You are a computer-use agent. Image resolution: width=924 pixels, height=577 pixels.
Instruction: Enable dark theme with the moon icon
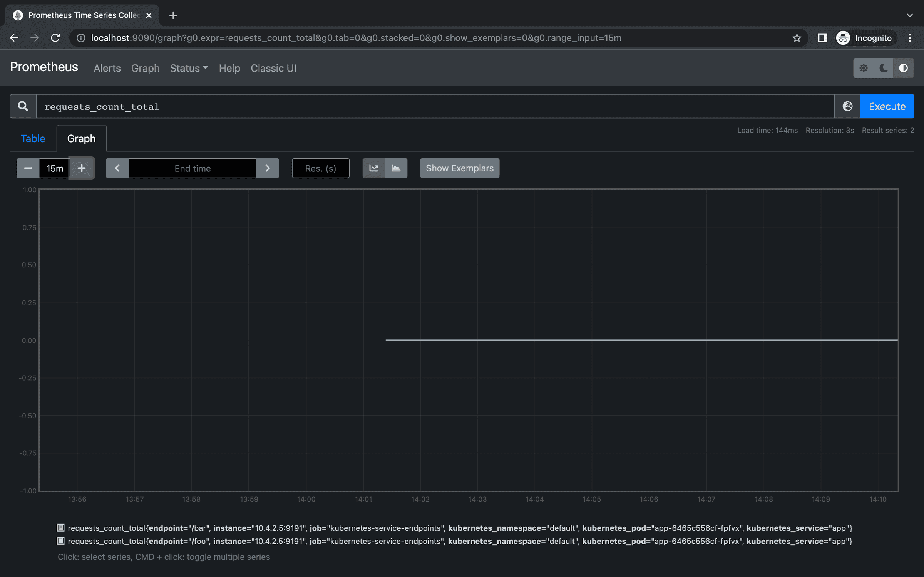point(884,68)
